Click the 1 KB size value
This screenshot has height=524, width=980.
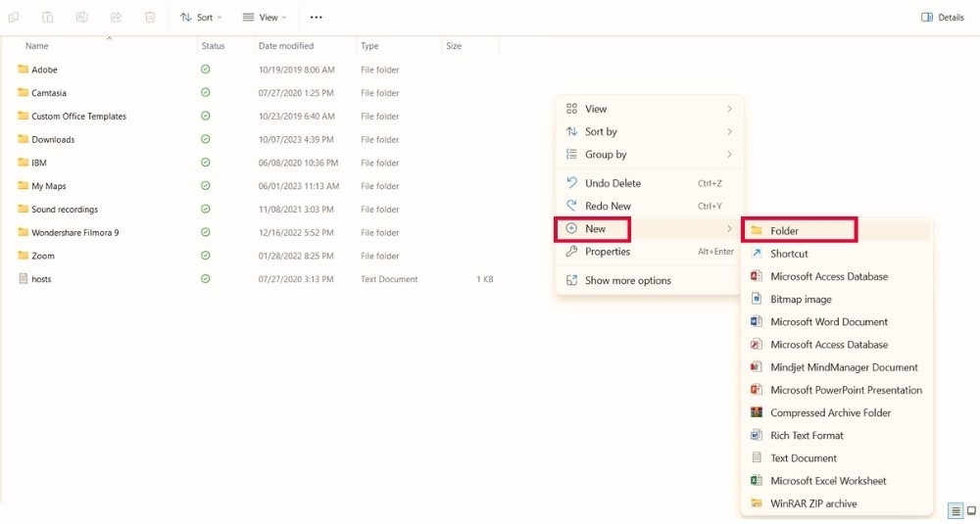[484, 279]
